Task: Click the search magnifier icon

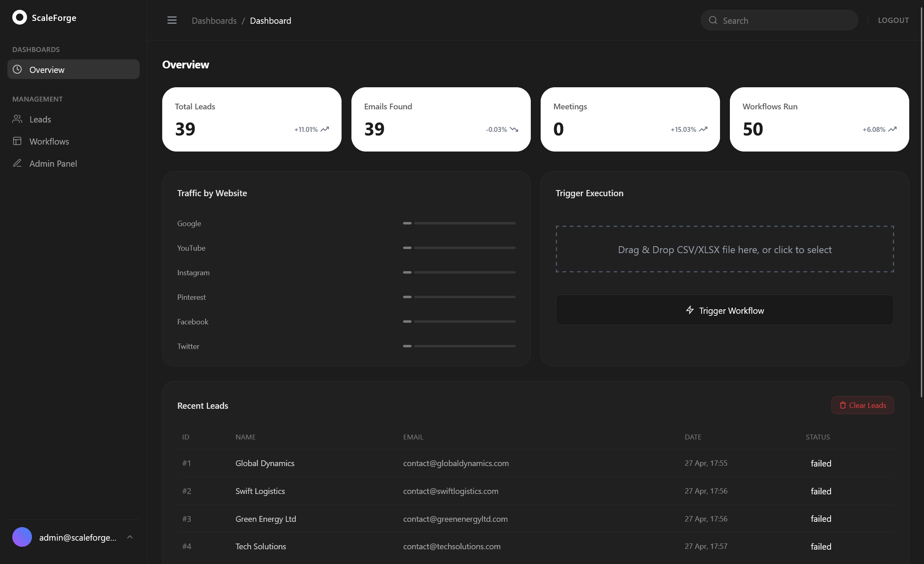Action: pos(713,20)
